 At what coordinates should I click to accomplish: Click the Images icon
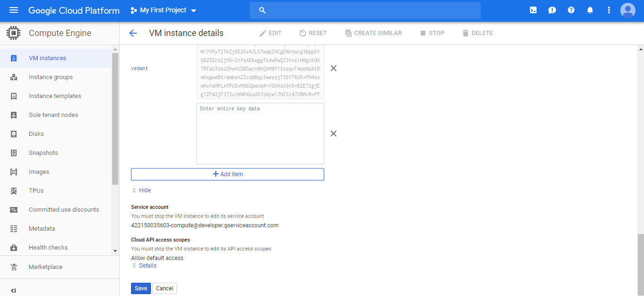[x=14, y=172]
